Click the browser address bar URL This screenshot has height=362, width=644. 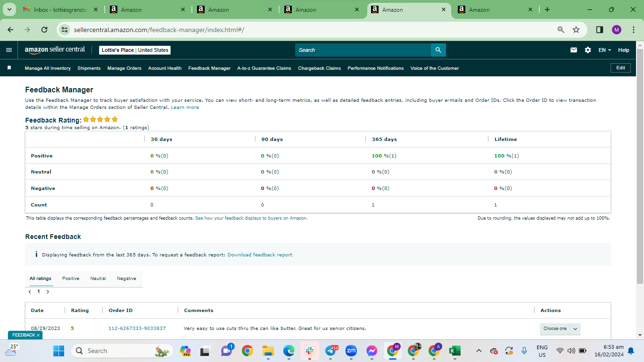159,30
